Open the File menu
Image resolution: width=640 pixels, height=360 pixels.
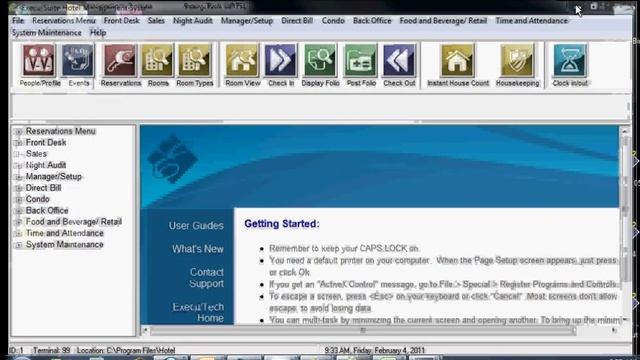click(18, 20)
